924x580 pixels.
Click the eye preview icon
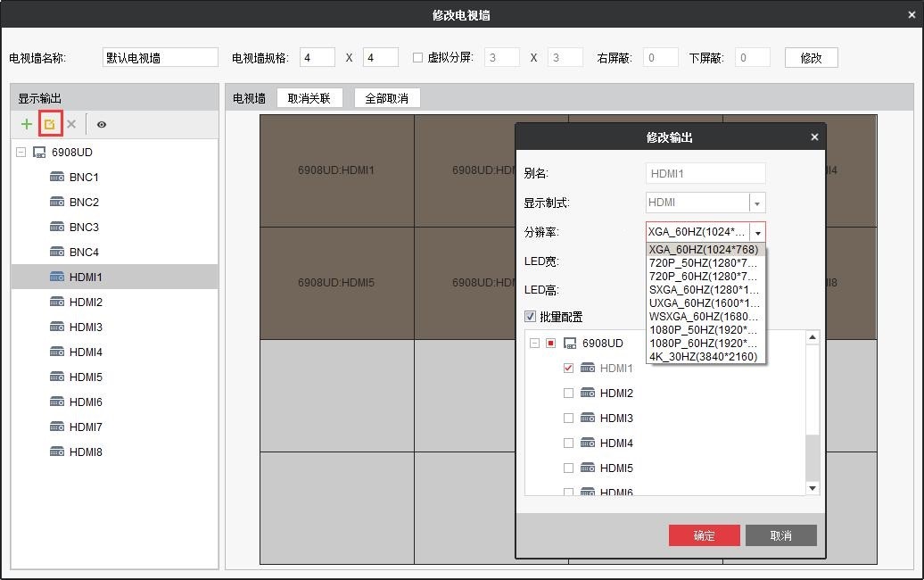(x=102, y=125)
